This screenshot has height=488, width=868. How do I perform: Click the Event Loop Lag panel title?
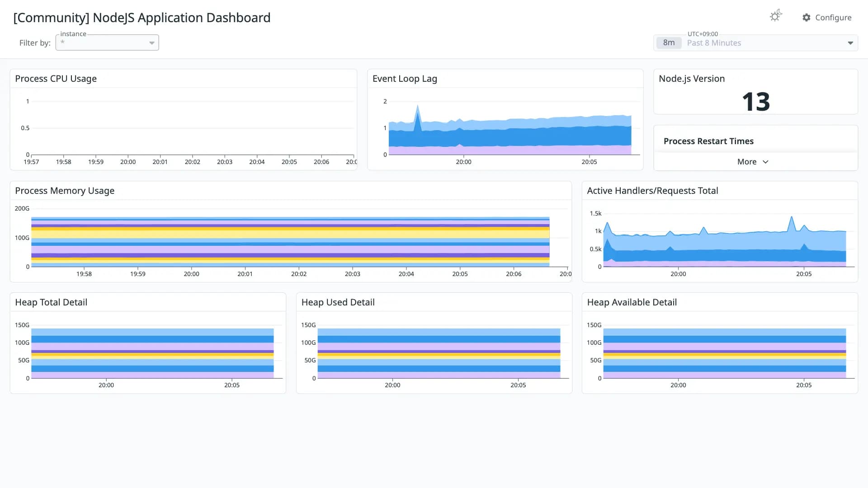[405, 79]
